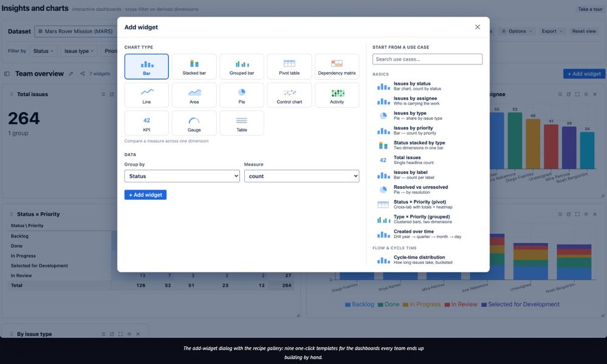Open the Measure count dropdown

coord(301,176)
